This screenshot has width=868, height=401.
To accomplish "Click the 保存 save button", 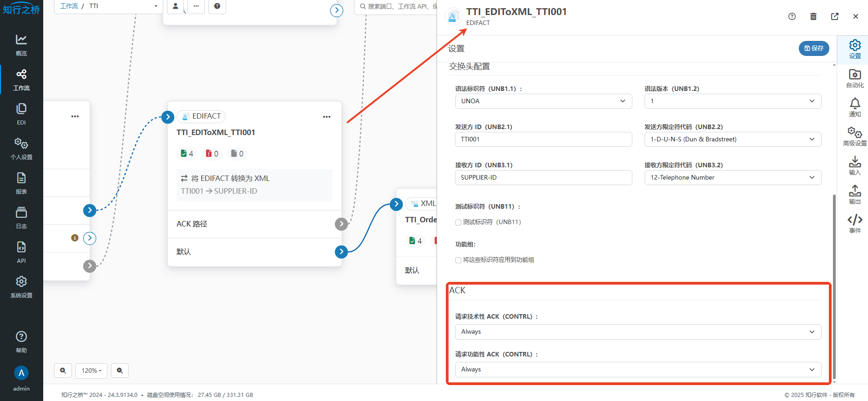I will coord(813,48).
